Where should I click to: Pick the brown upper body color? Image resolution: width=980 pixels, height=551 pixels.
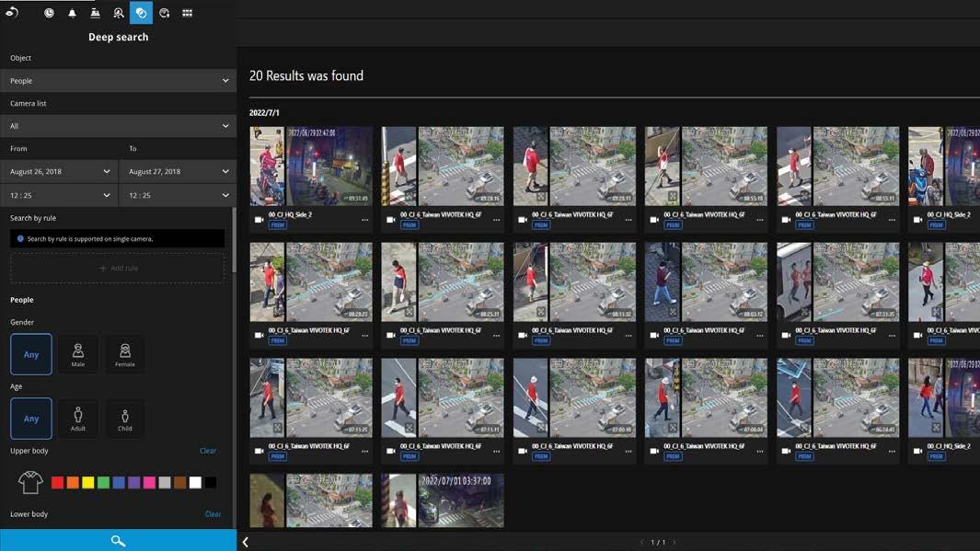pos(180,482)
